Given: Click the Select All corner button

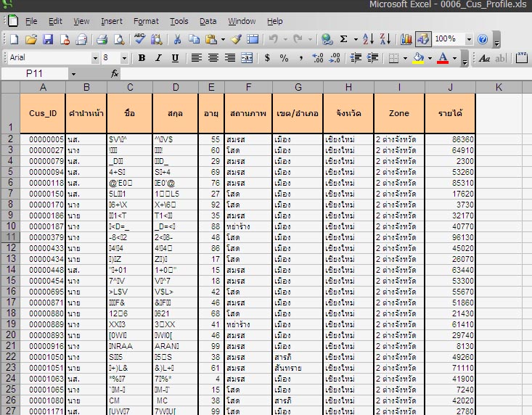Looking at the screenshot, I should point(10,88).
